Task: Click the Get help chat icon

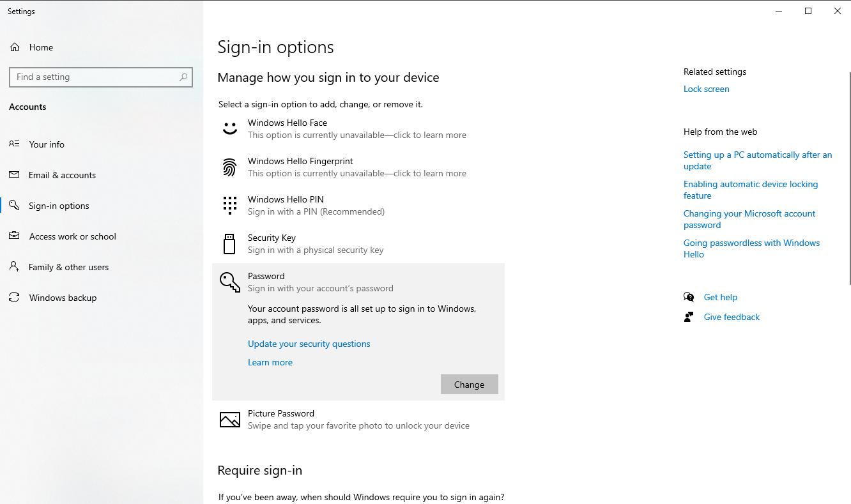Action: pos(689,297)
